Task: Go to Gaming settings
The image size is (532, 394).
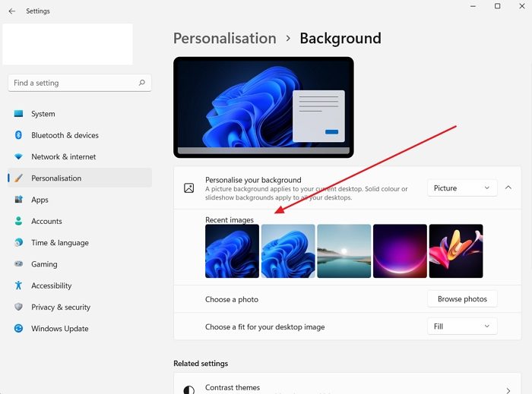Action: click(x=80, y=264)
